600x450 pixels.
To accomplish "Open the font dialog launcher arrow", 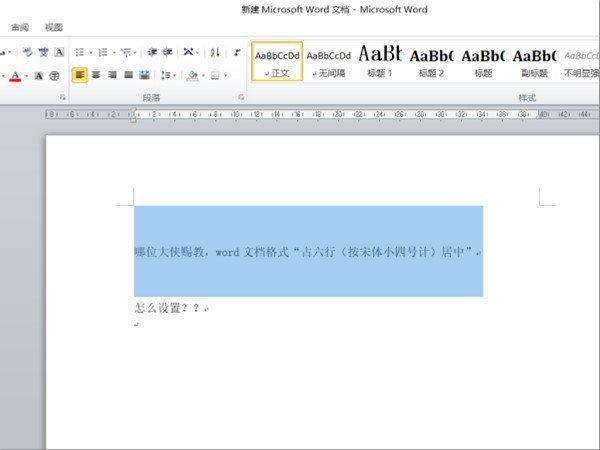I will coord(62,98).
